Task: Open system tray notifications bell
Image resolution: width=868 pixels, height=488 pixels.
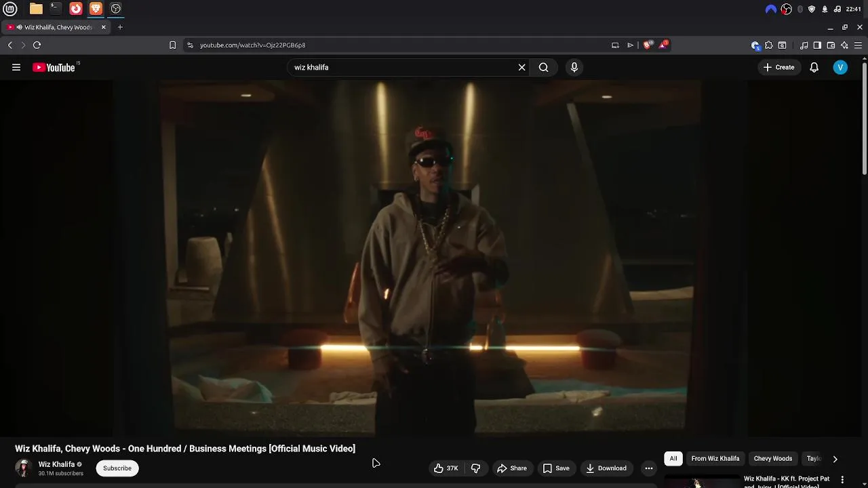Action: [825, 9]
